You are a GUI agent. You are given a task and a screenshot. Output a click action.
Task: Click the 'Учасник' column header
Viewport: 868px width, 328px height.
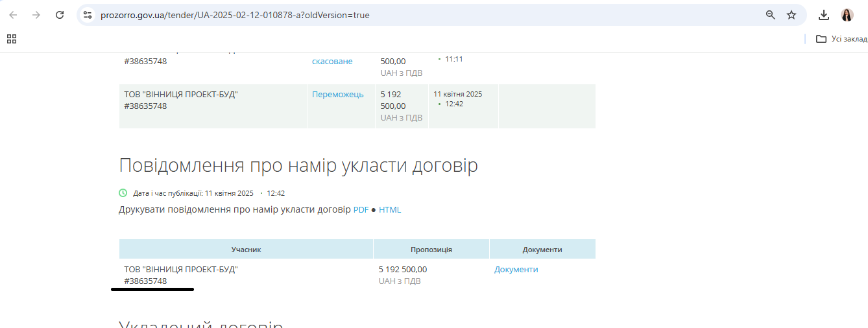pos(246,250)
